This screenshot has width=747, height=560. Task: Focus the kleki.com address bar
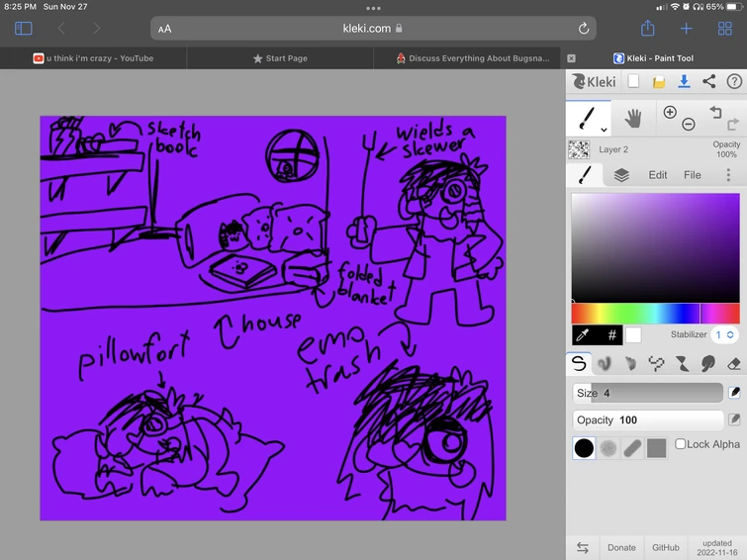(373, 29)
